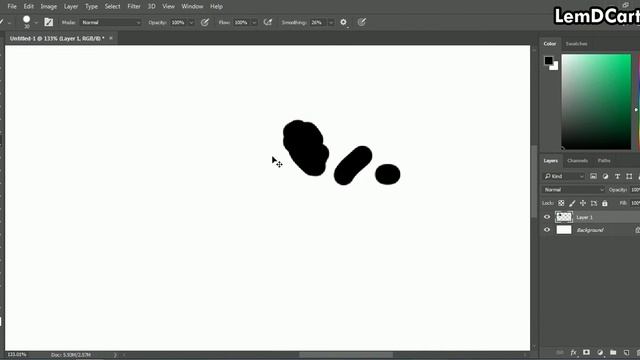Filter layers by shape layers icon
This screenshot has height=360, width=640.
click(629, 176)
